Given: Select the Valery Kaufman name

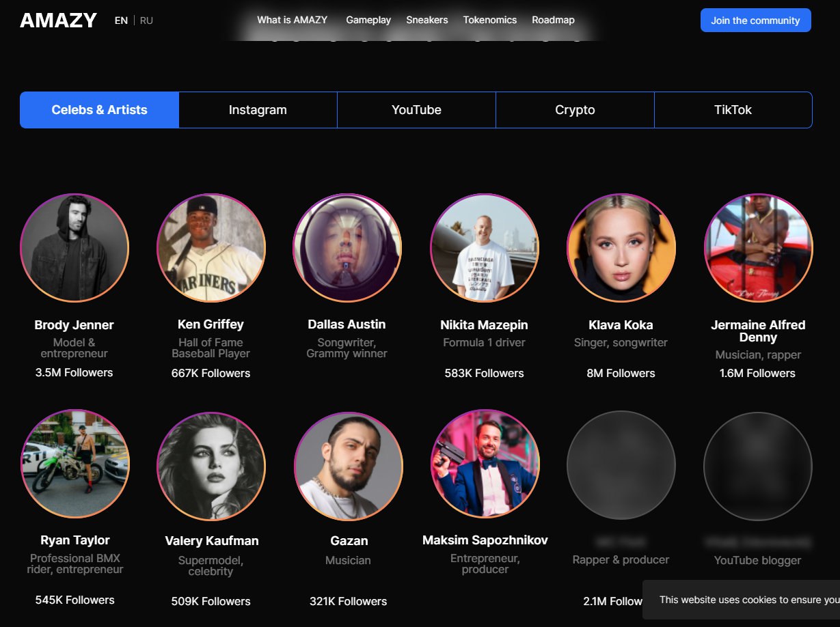Looking at the screenshot, I should click(212, 541).
